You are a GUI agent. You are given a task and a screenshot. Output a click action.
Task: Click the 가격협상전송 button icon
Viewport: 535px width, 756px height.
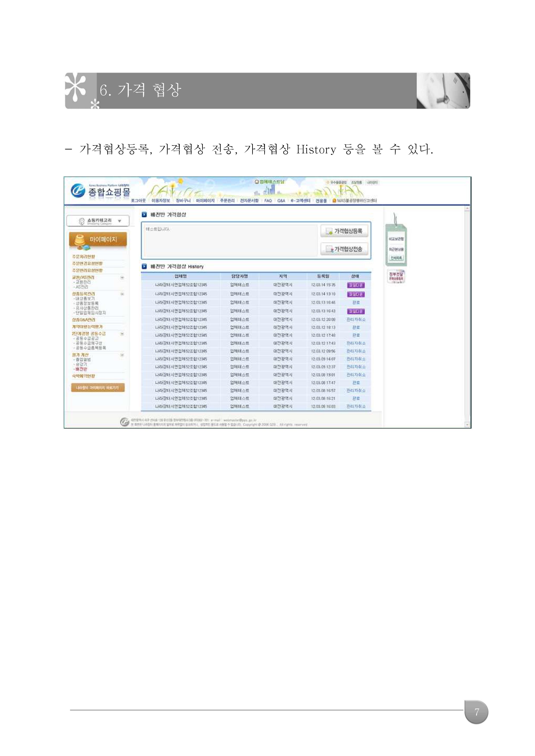(x=329, y=249)
